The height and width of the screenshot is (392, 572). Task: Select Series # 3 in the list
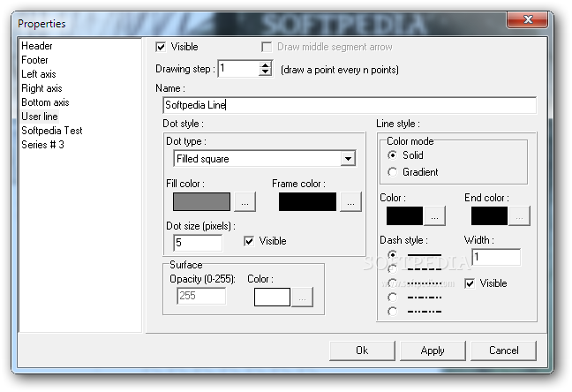pos(42,145)
